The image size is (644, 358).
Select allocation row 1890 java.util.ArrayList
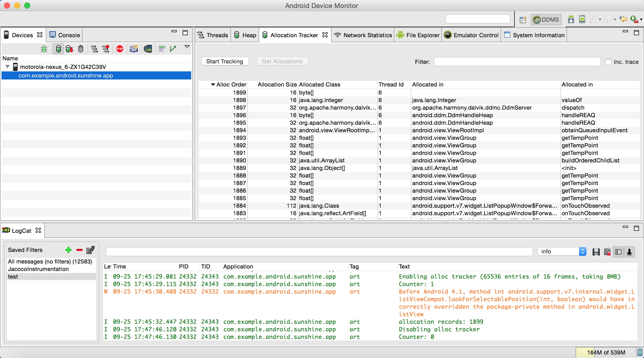tap(419, 160)
